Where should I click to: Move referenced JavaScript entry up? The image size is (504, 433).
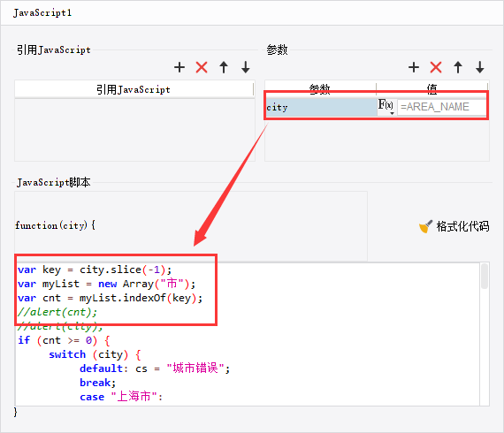[x=224, y=67]
